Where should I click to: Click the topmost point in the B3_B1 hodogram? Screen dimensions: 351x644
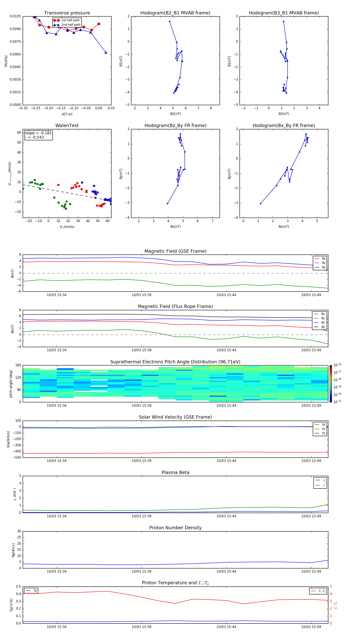284,21
